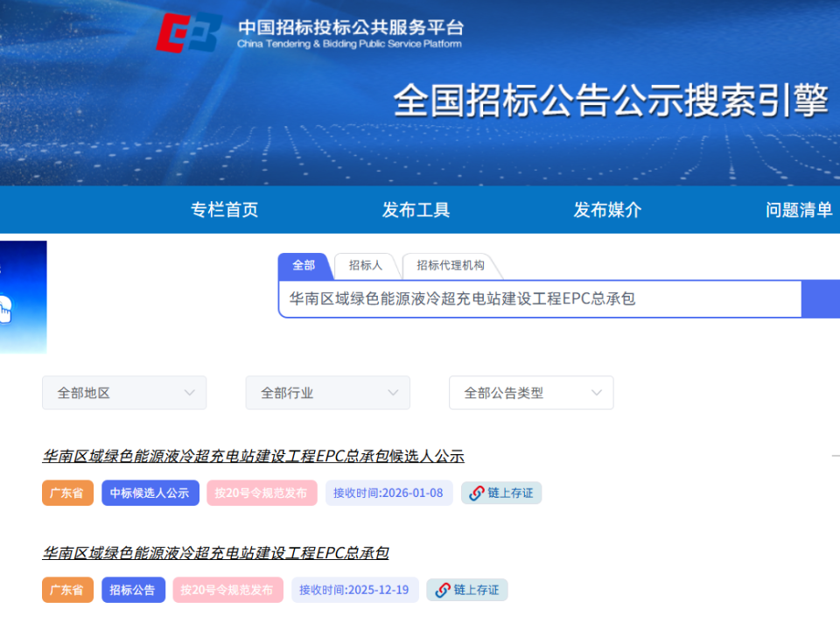Open the second result titled 工程EPC总承包
This screenshot has height=623, width=840.
click(216, 553)
